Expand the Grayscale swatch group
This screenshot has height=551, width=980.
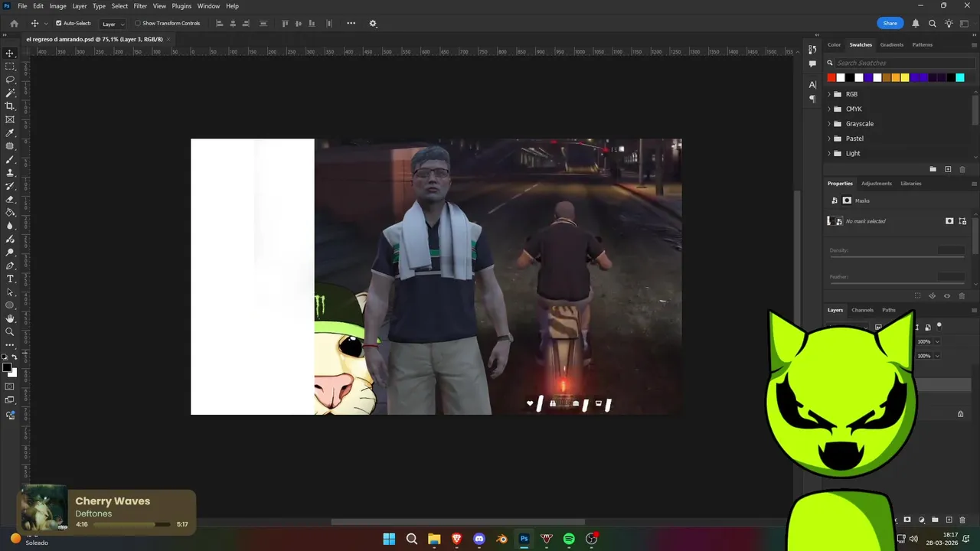829,124
